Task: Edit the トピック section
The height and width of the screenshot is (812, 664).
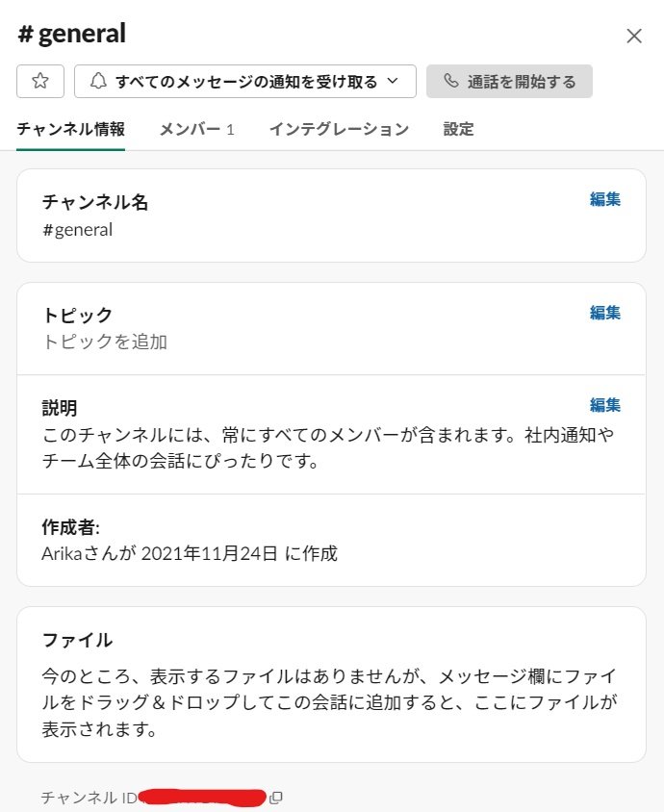Action: (x=605, y=313)
